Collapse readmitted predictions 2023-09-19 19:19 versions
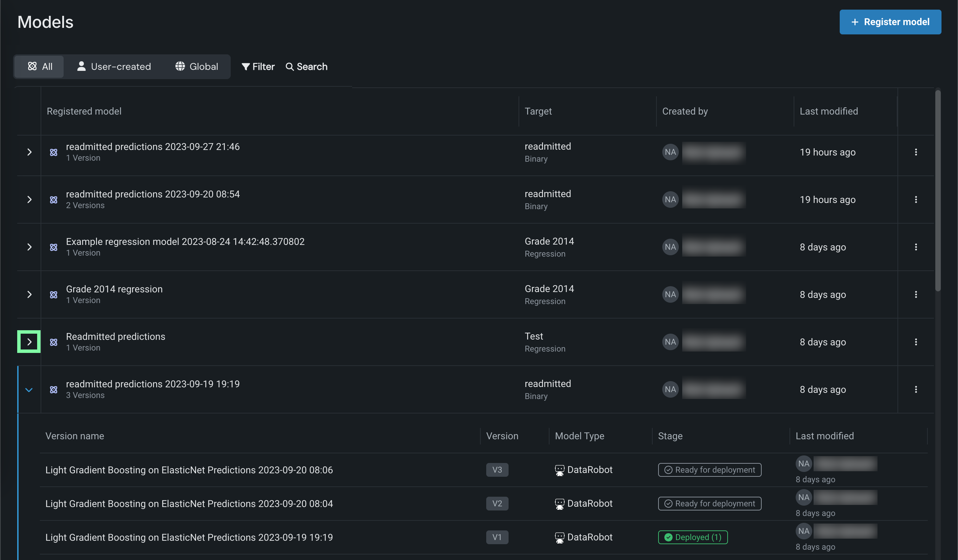This screenshot has width=958, height=560. pyautogui.click(x=29, y=390)
